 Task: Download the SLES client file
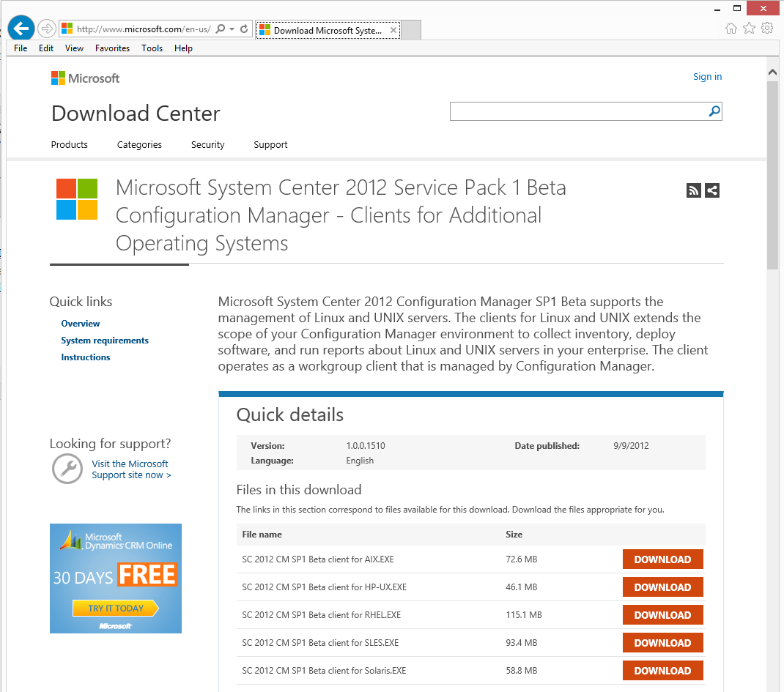(x=662, y=643)
